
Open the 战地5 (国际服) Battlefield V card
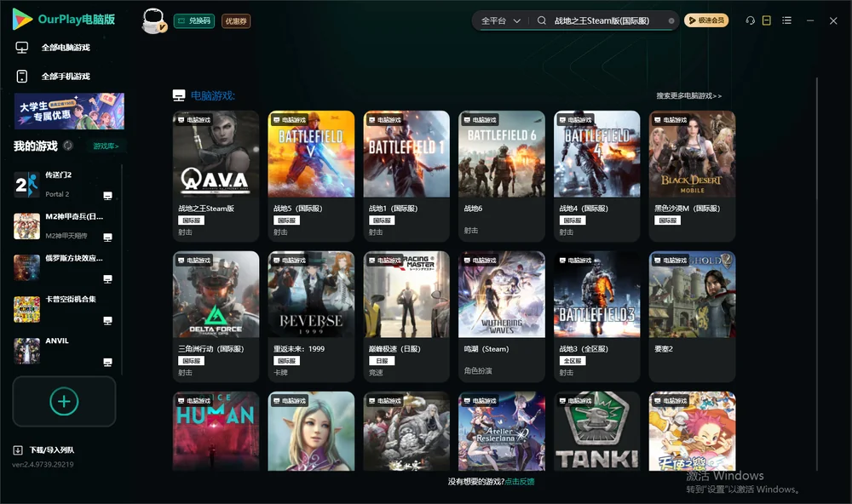(x=311, y=176)
